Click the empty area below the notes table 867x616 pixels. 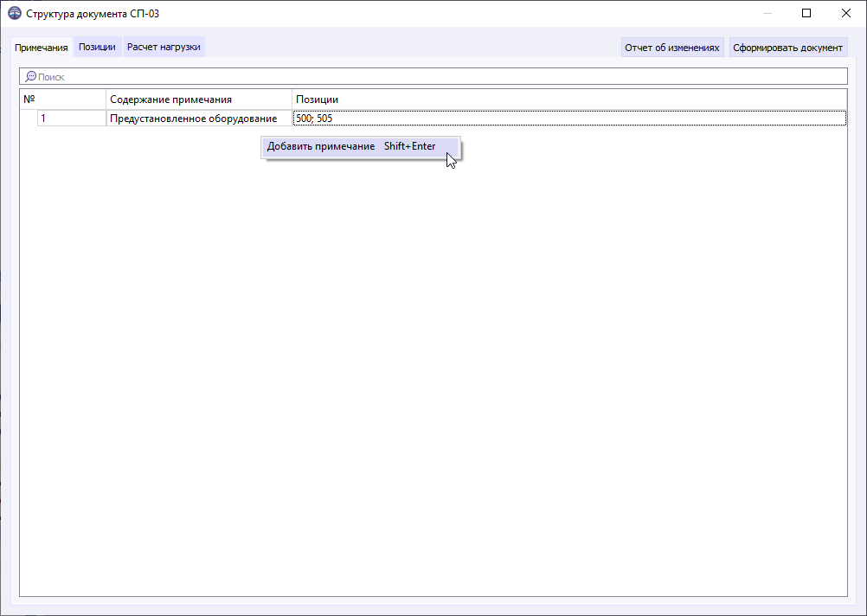click(433, 346)
